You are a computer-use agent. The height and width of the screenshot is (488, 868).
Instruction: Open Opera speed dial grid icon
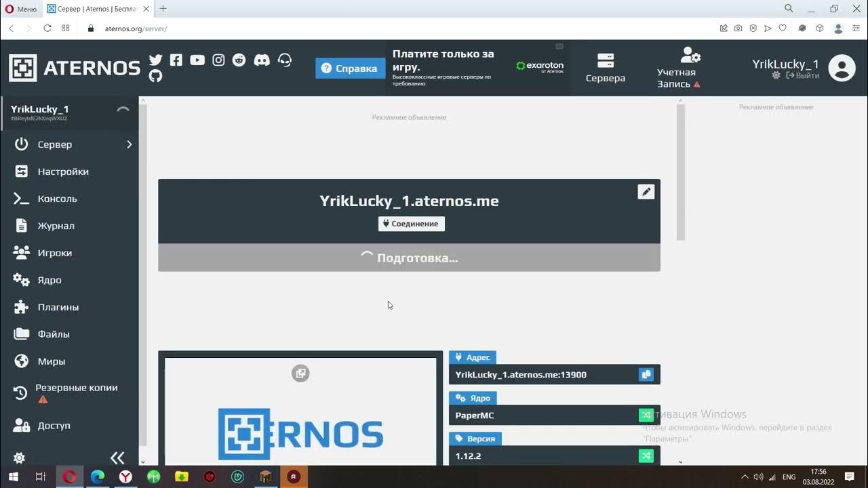tap(66, 28)
